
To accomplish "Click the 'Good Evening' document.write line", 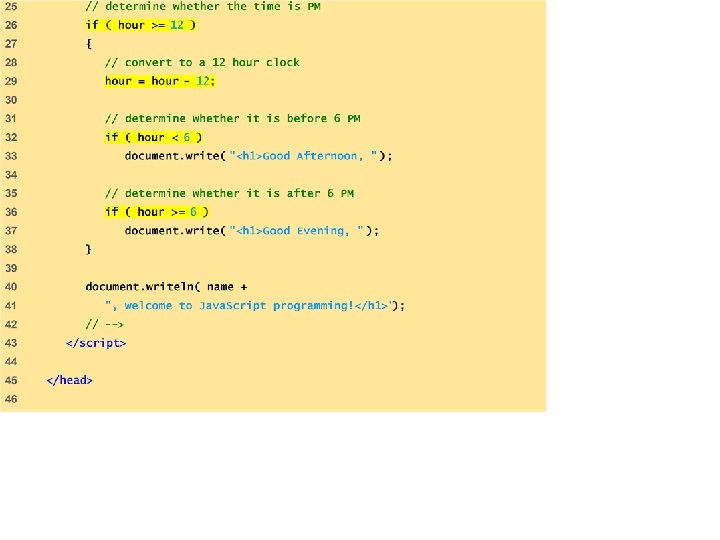I will (252, 231).
